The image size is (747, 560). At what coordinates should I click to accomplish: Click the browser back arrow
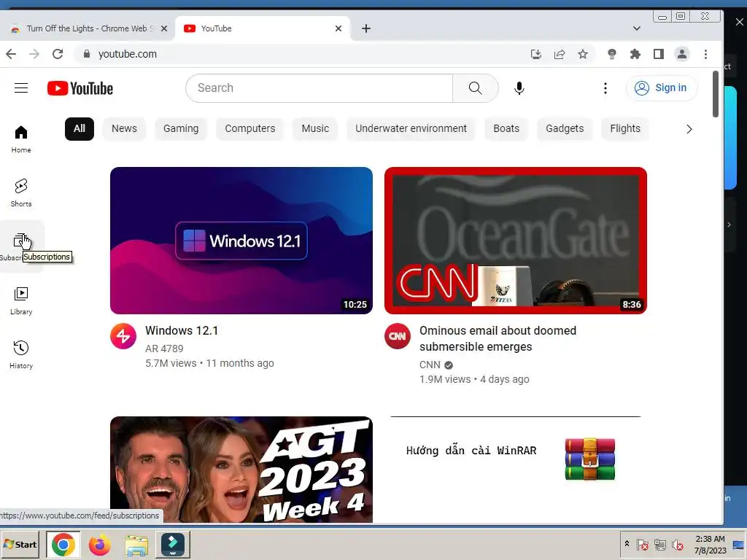[x=11, y=54]
